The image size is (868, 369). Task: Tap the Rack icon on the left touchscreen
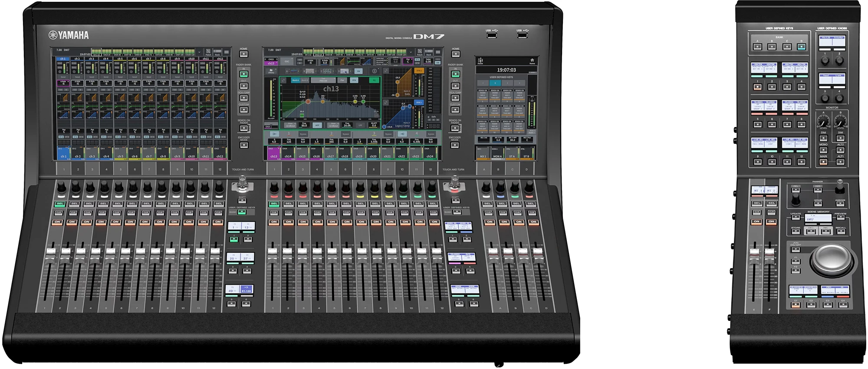[217, 52]
